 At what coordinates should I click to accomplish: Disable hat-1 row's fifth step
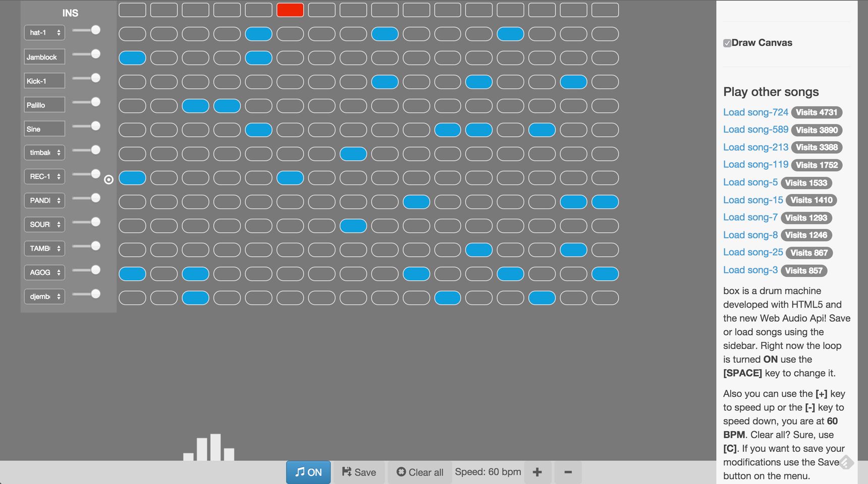[258, 34]
